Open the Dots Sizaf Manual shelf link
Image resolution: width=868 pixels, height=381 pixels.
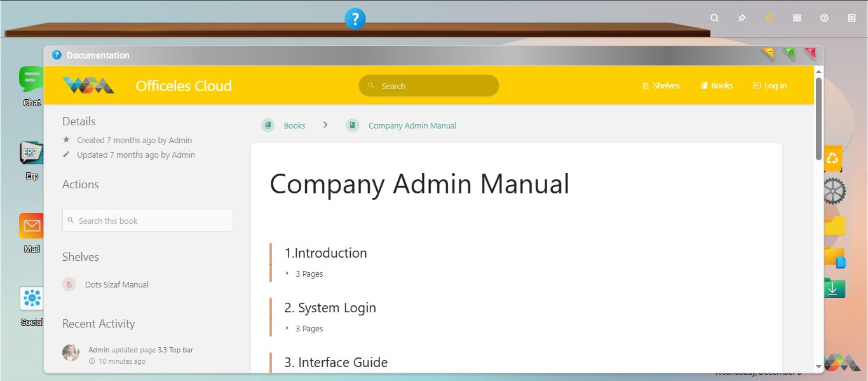[116, 285]
